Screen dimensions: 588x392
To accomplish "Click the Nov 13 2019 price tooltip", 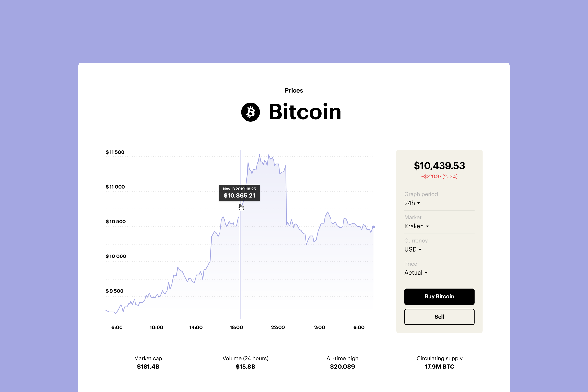I will point(239,193).
